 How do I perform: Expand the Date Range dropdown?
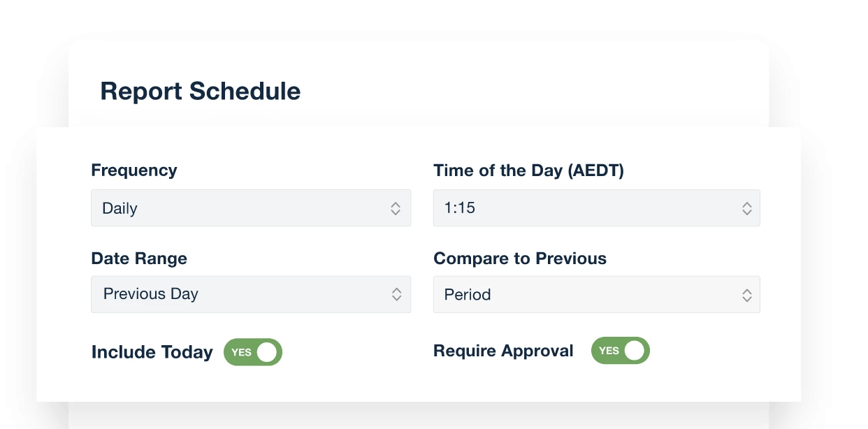coord(251,294)
